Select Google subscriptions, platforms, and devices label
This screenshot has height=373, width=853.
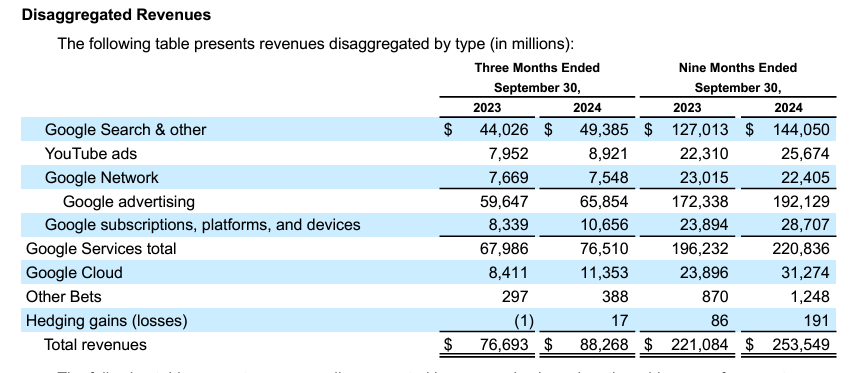(202, 225)
